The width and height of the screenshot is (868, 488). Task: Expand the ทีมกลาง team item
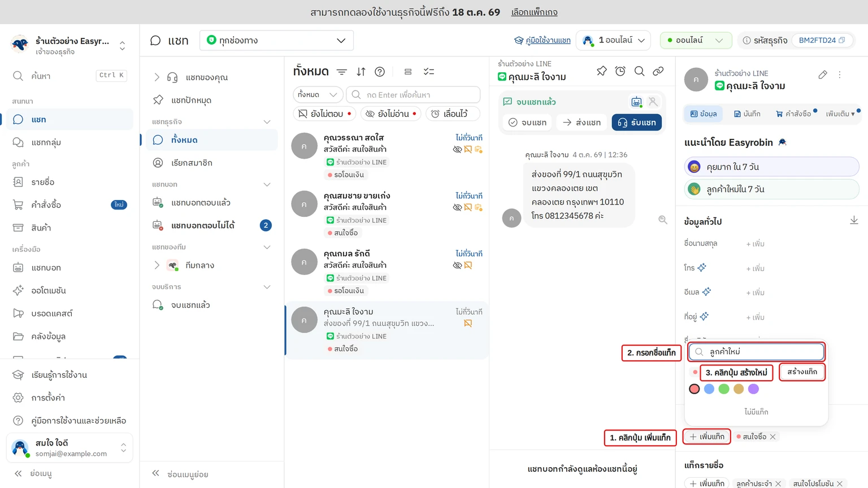click(x=157, y=265)
